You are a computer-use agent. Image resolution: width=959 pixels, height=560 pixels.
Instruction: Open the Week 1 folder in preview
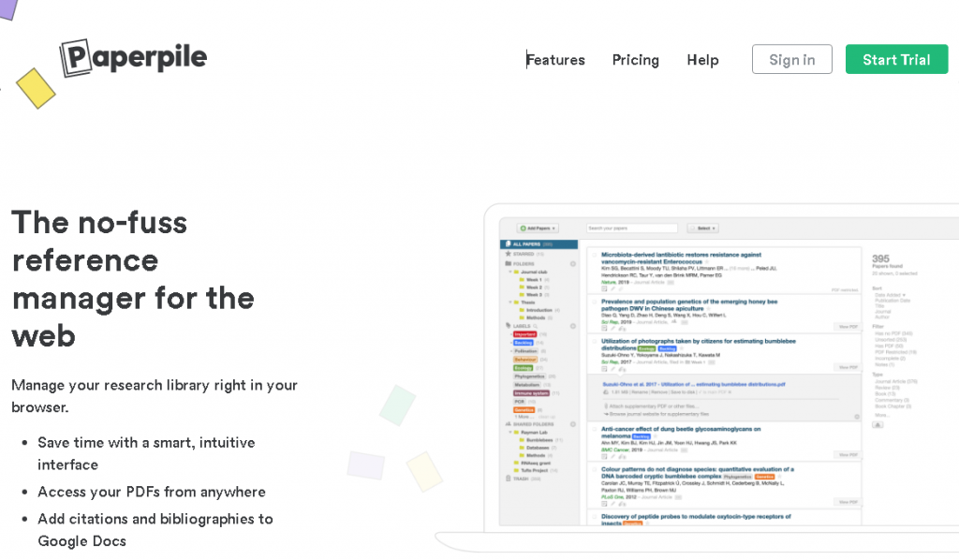click(x=534, y=279)
